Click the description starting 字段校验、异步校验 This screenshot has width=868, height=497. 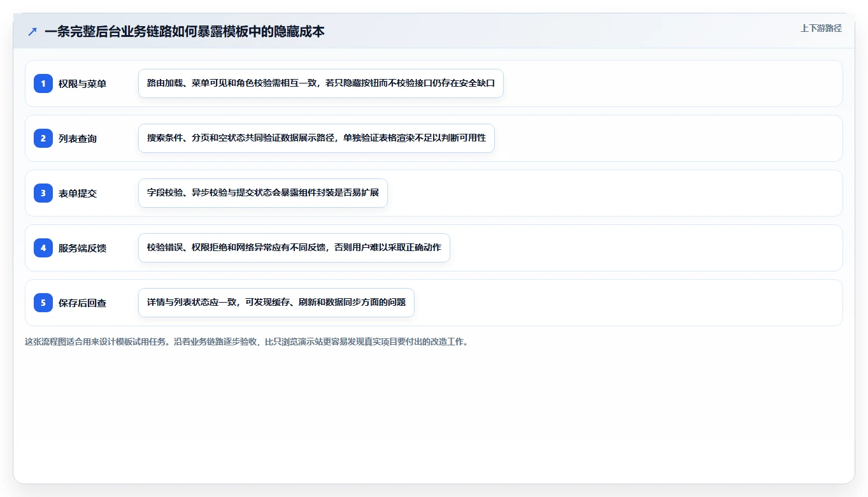(263, 193)
